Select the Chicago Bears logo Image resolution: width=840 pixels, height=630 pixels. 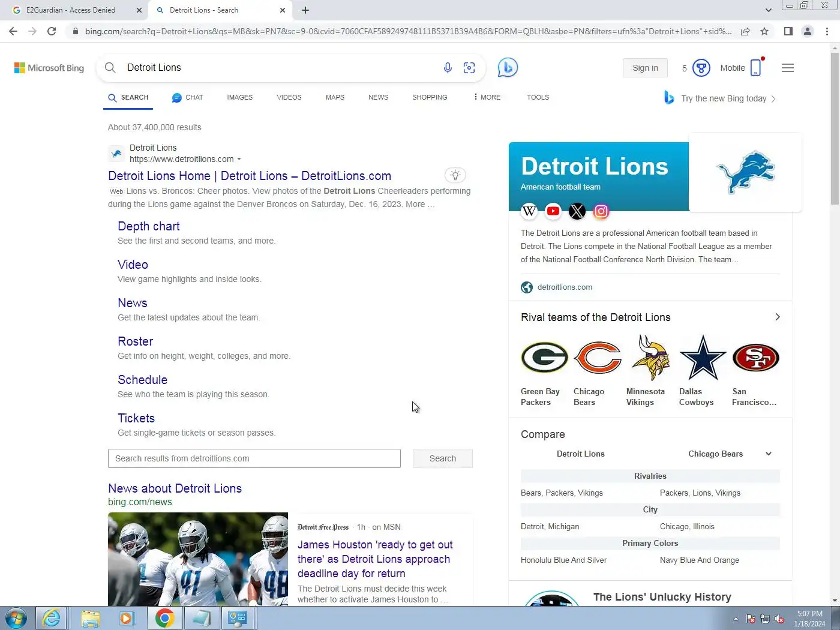click(x=598, y=358)
